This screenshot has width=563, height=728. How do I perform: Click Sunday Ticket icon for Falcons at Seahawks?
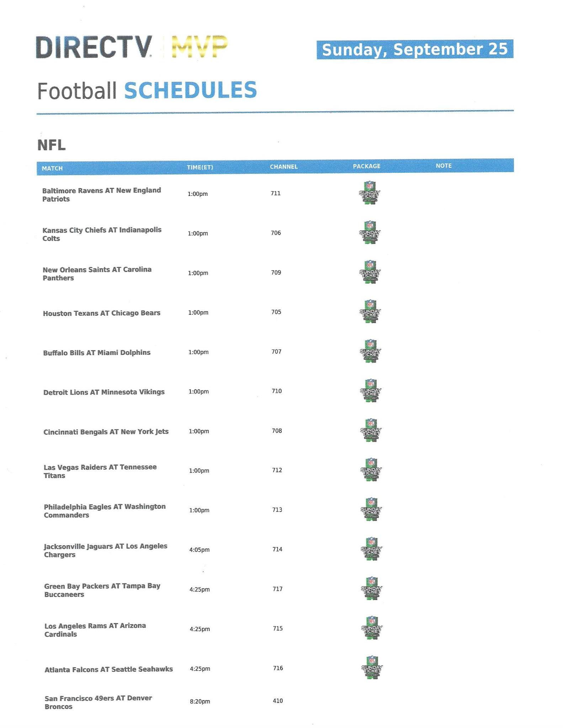click(x=372, y=668)
